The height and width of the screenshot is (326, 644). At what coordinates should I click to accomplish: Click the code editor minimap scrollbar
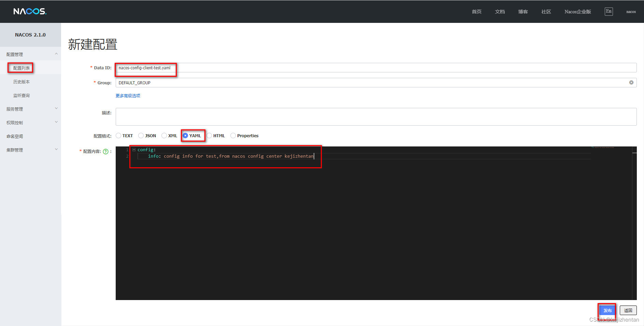(x=634, y=223)
